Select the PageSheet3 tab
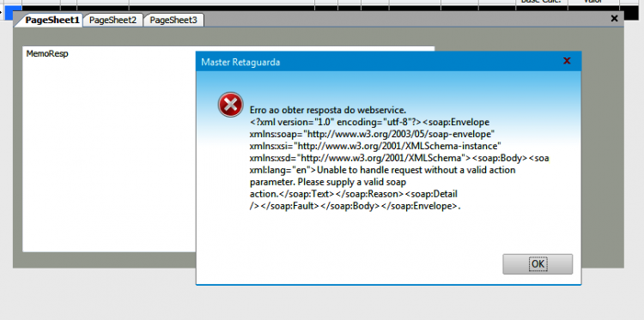Screen dimensions: 644x320 pyautogui.click(x=173, y=20)
